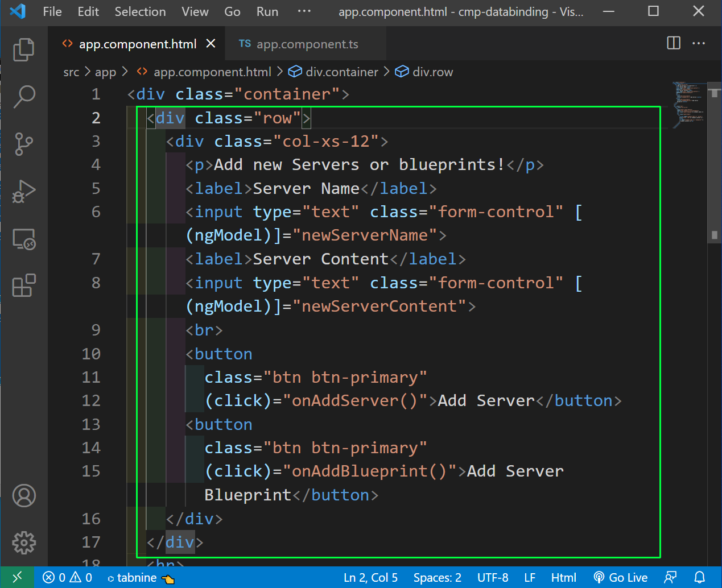Click the src breadcrumb
Viewport: 722px width, 588px height.
[71, 72]
